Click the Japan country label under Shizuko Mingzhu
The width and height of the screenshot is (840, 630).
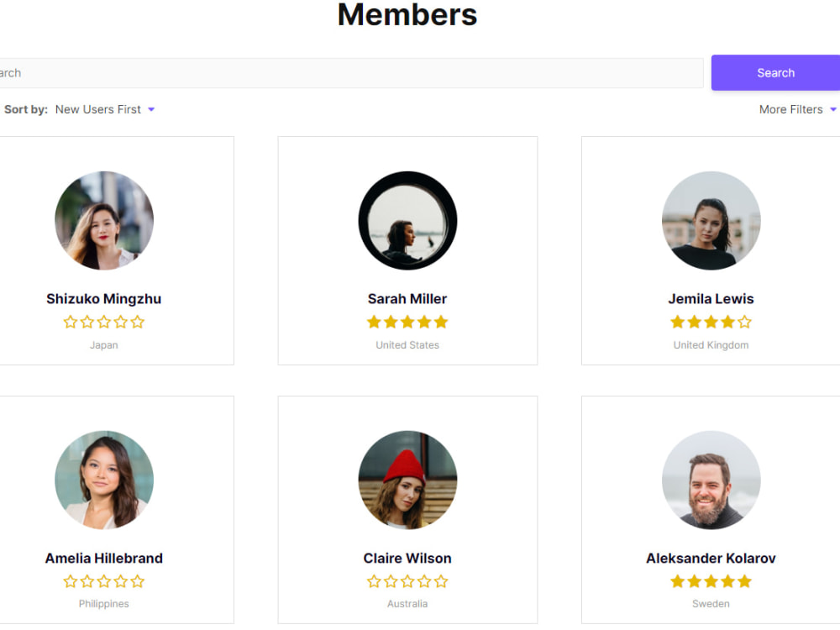point(104,344)
